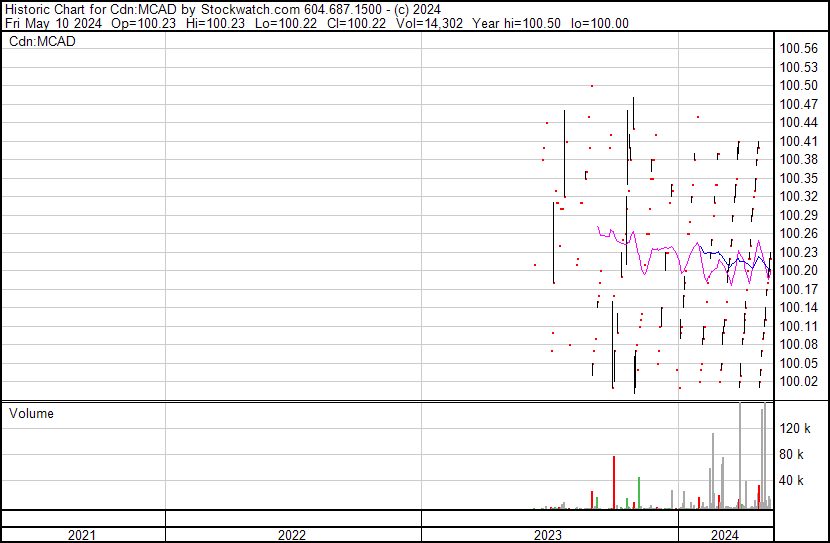Click the 100.20 price axis value
Image resolution: width=830 pixels, height=543 pixels.
pyautogui.click(x=799, y=270)
